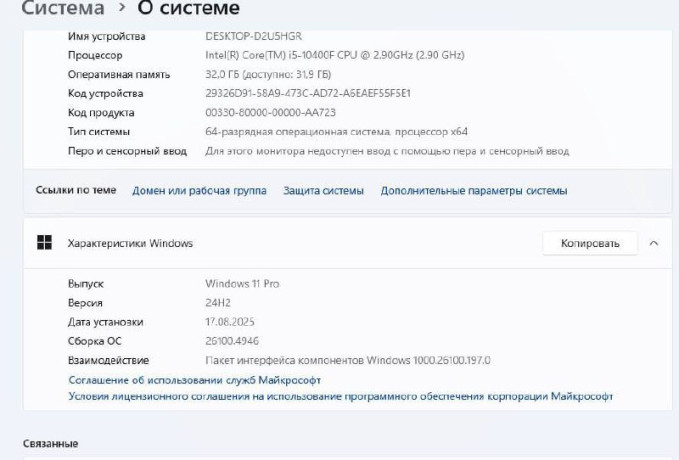Click the Сборка ОС label
This screenshot has width=679, height=460.
pyautogui.click(x=95, y=341)
